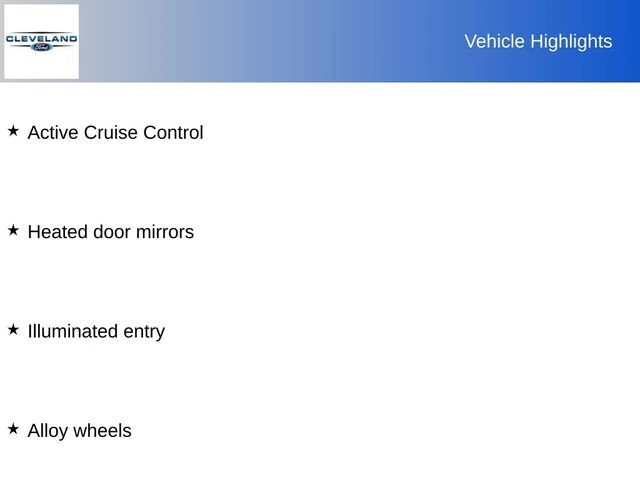Click the Heated door mirrors text

click(x=110, y=232)
